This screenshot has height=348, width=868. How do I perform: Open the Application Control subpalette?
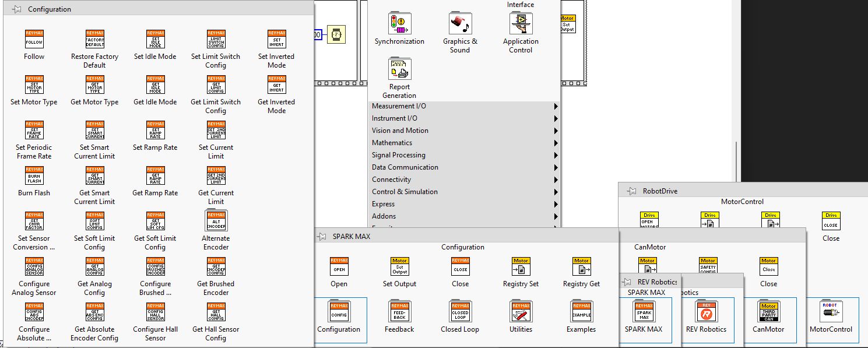tap(521, 23)
